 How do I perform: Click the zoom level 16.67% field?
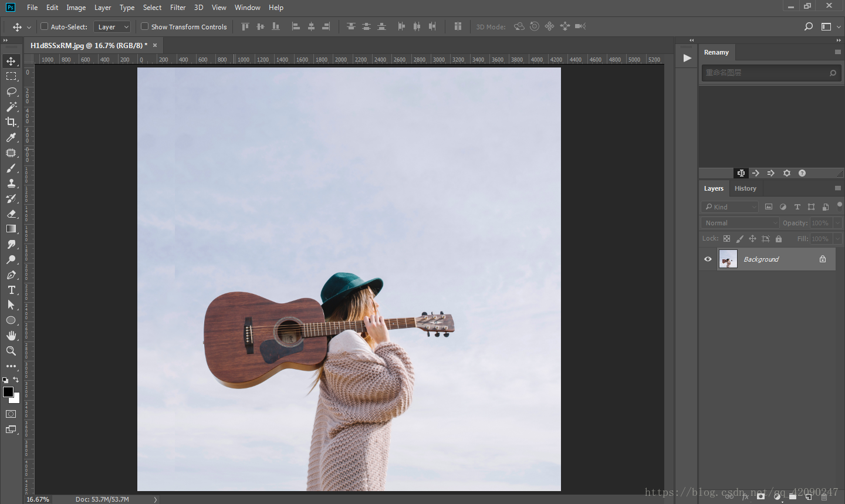(x=38, y=499)
